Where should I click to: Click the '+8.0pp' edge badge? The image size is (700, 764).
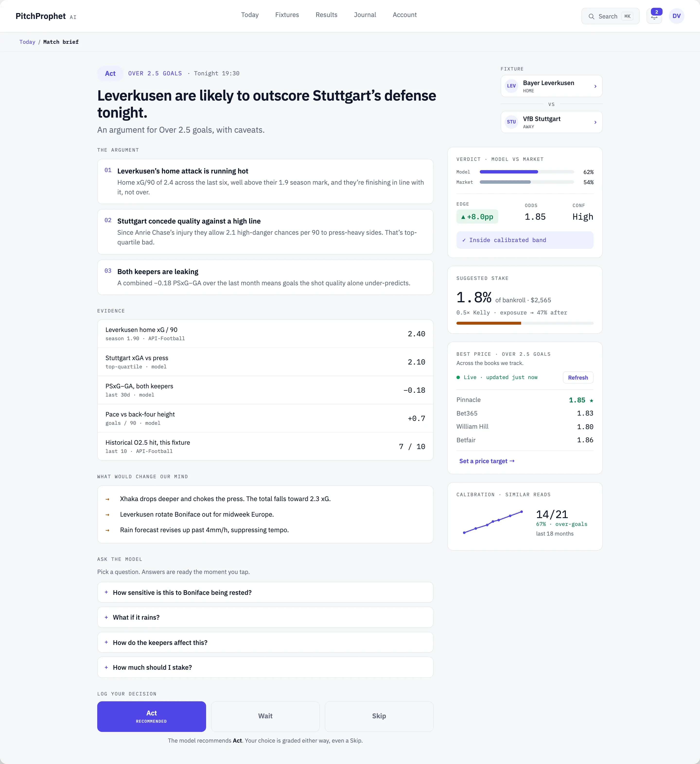(x=477, y=217)
